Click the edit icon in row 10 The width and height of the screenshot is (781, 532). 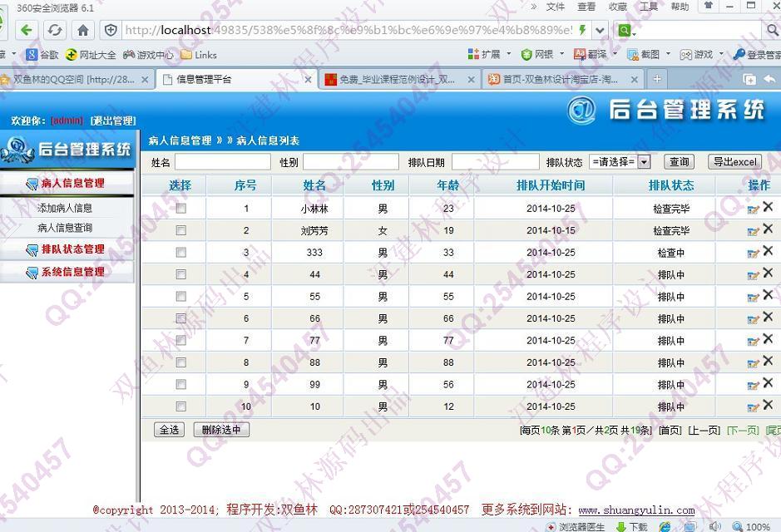[x=753, y=406]
